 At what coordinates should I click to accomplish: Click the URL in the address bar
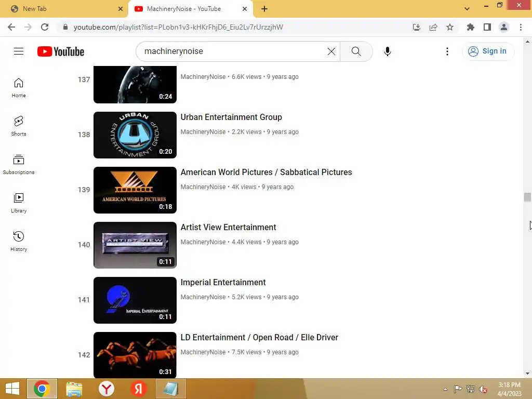178,27
